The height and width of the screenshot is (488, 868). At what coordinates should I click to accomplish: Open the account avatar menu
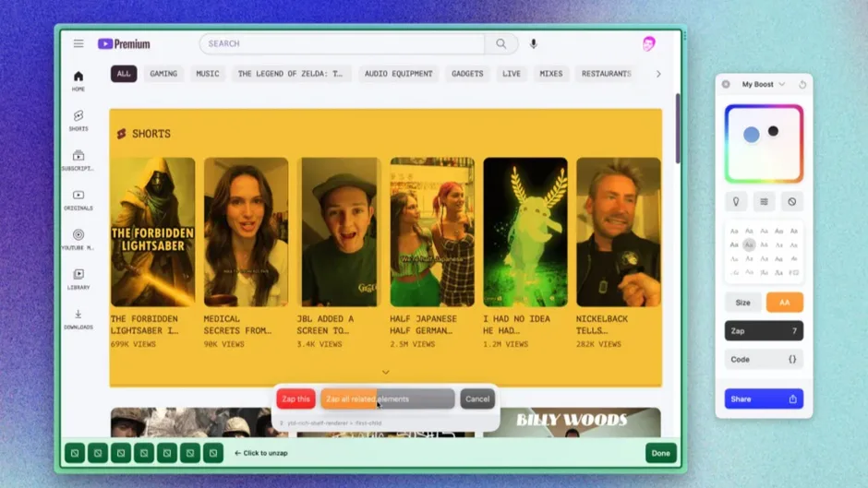649,43
